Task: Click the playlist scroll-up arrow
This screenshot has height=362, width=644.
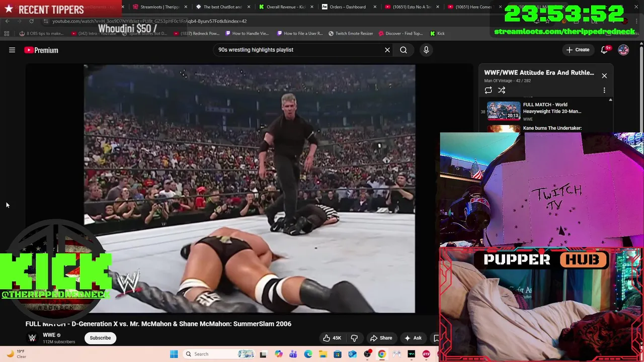Action: (610, 100)
